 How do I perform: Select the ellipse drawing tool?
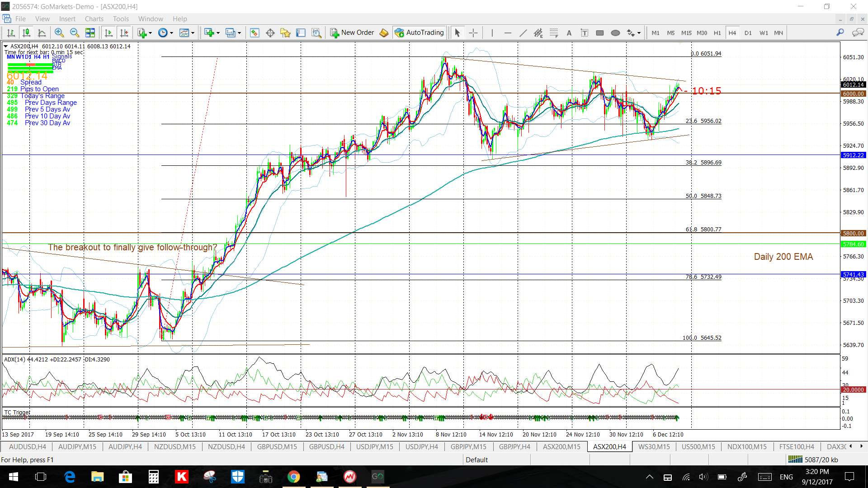(615, 33)
